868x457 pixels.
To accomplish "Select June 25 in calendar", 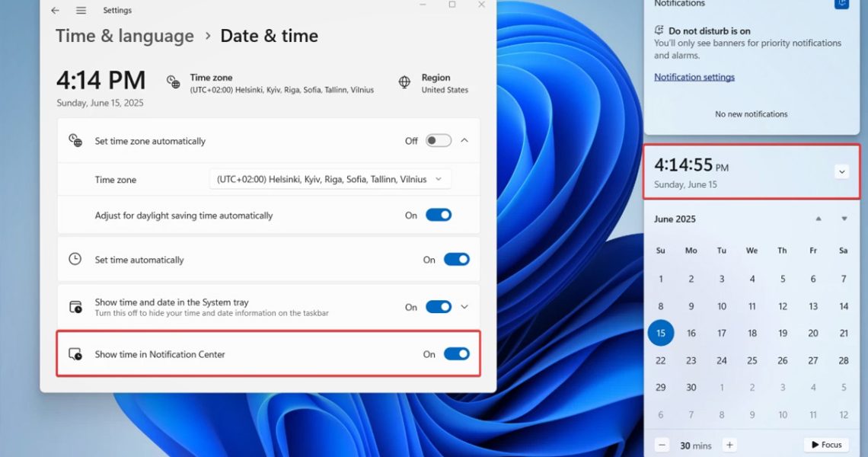I will pyautogui.click(x=752, y=360).
